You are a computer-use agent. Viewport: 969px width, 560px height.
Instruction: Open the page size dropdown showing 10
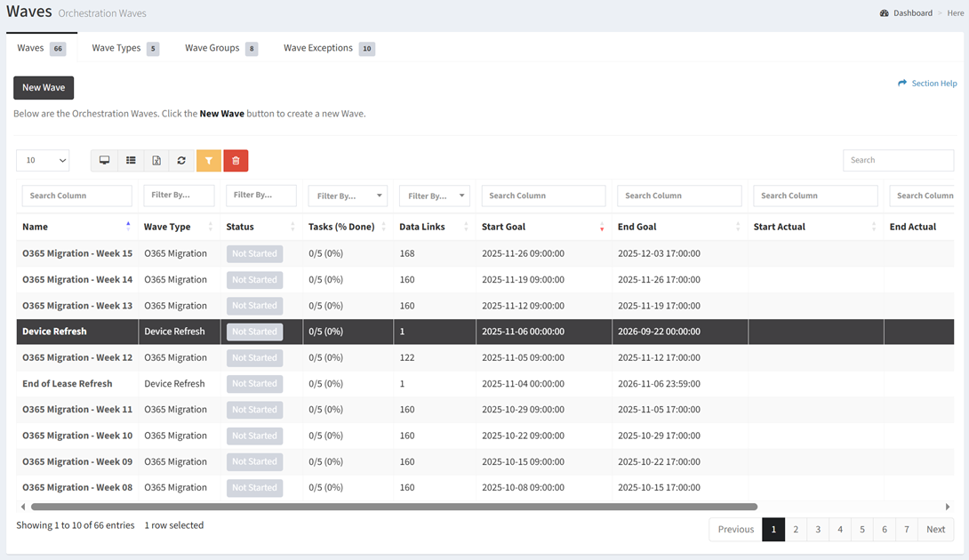tap(43, 160)
